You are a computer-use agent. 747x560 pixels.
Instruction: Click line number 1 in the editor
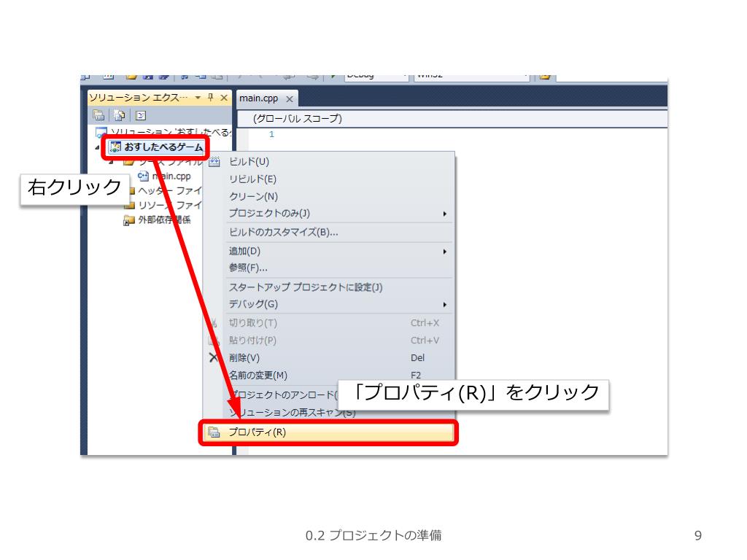coord(271,134)
